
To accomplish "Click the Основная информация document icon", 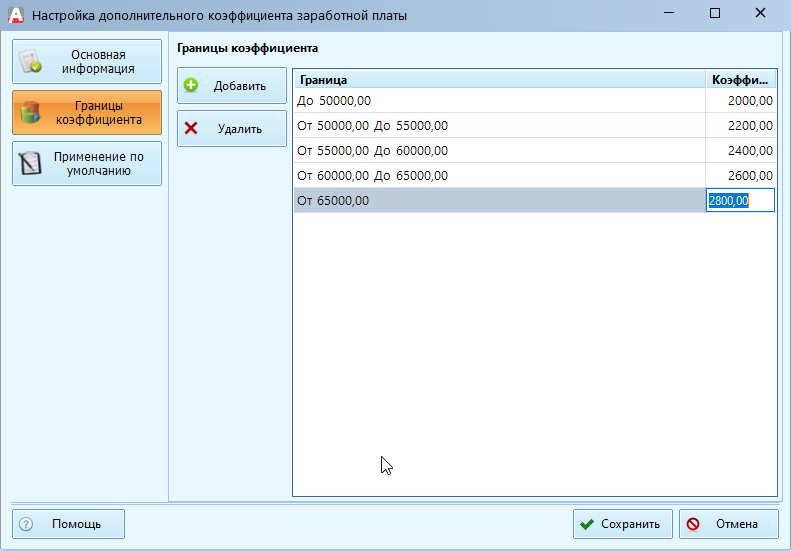I will pos(31,62).
